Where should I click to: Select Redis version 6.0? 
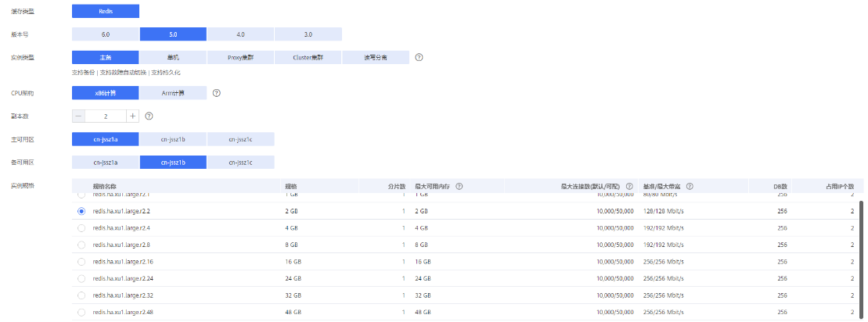click(x=106, y=34)
